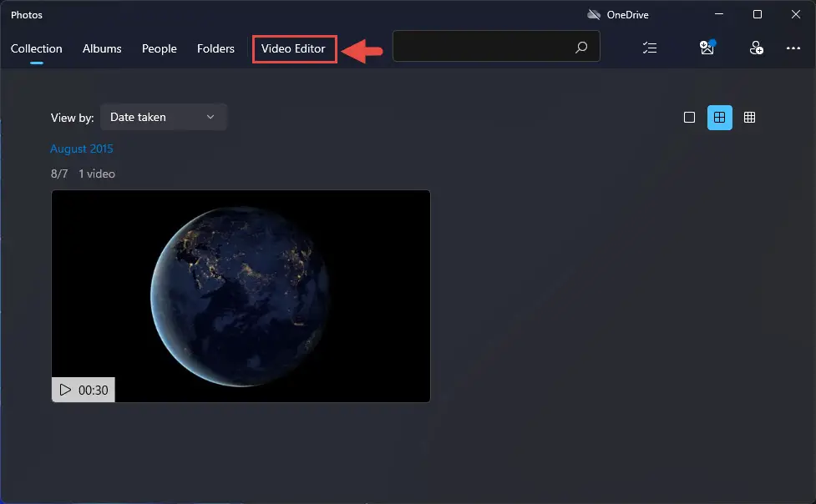
Task: Go to the Folders tab
Action: [215, 48]
